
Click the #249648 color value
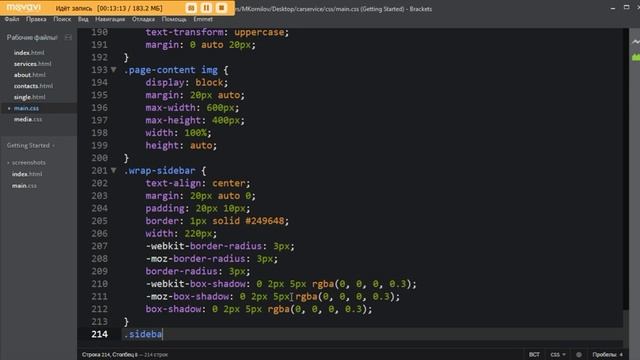264,221
